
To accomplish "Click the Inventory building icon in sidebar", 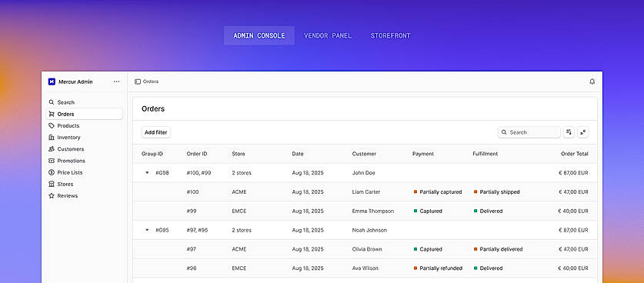I will pos(52,138).
